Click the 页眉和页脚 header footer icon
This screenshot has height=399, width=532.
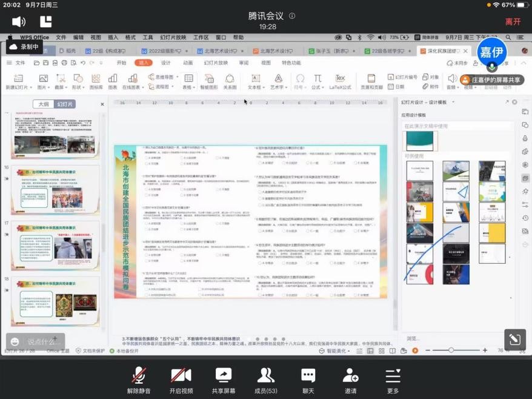(x=371, y=81)
